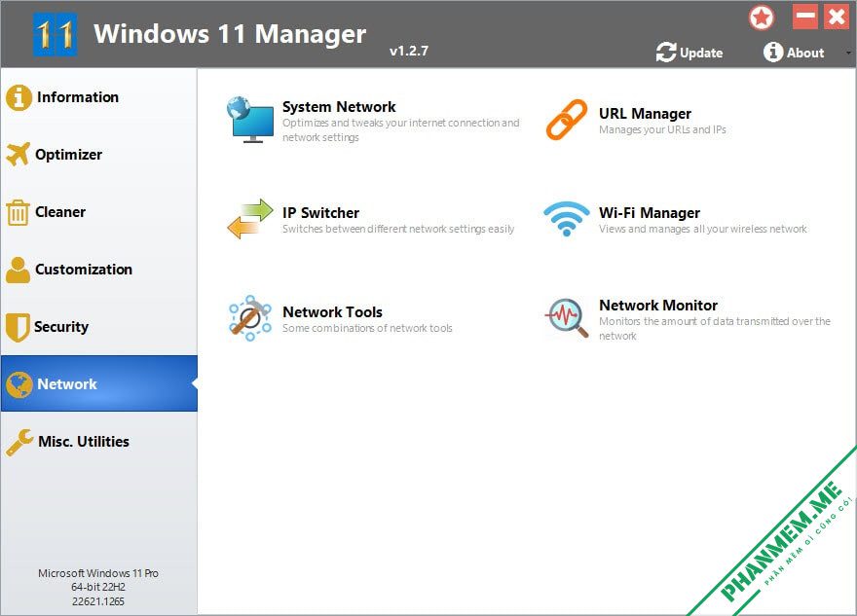Click the Network globe icon in sidebar
Viewport: 857px width, 616px height.
[x=19, y=384]
